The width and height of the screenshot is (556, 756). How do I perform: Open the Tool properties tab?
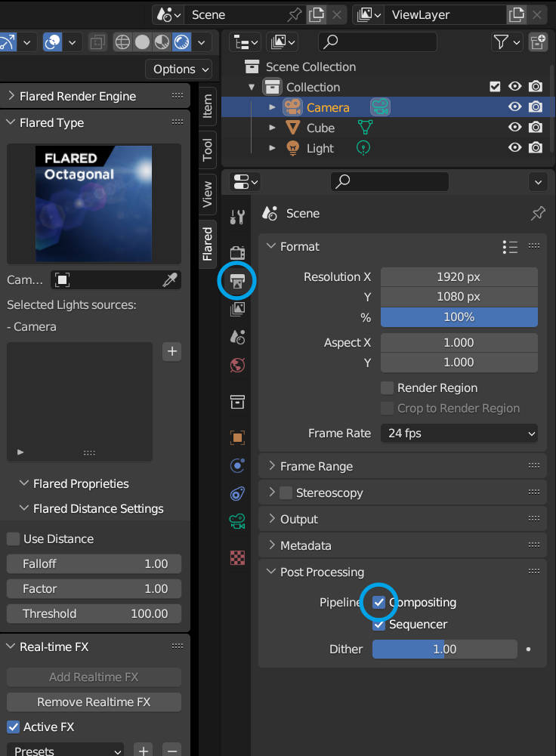pyautogui.click(x=237, y=217)
